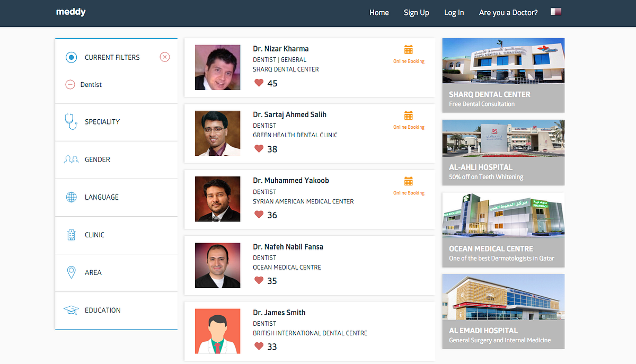The height and width of the screenshot is (364, 636).
Task: Expand the Clinic filter
Action: tap(116, 235)
